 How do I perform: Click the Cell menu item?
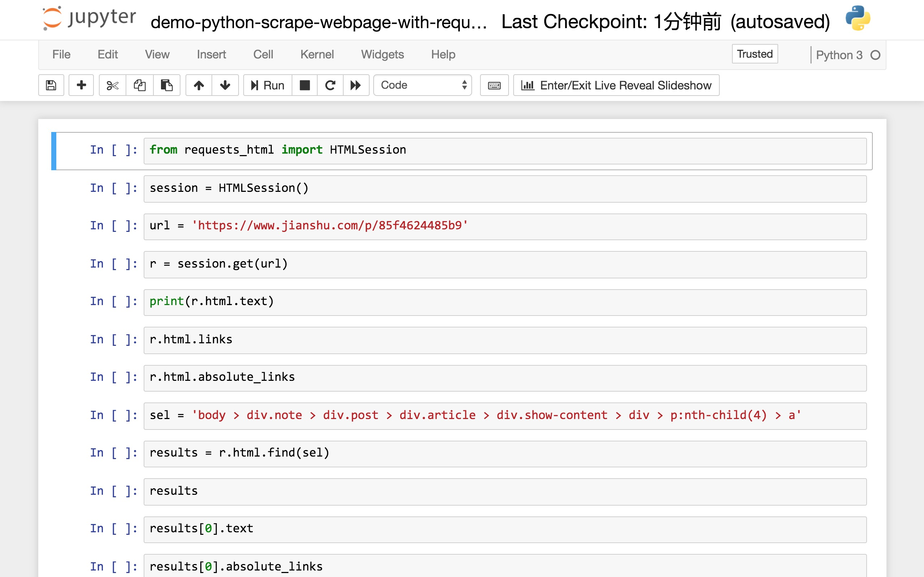(x=262, y=54)
